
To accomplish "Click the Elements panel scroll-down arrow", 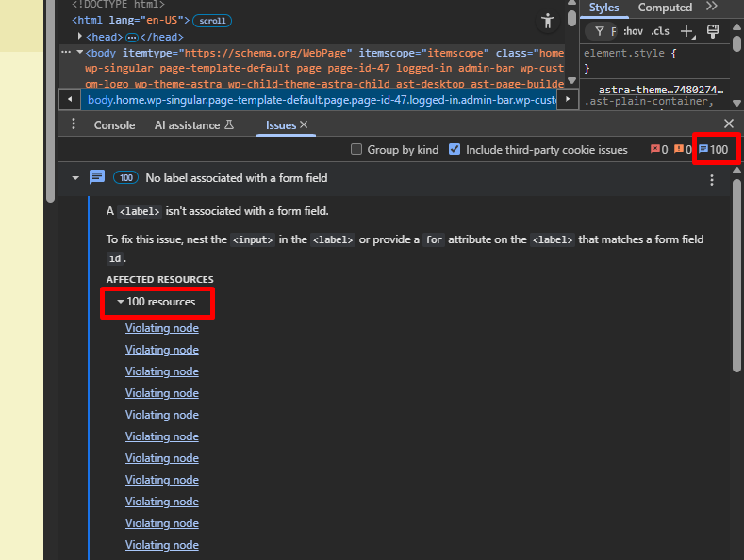I will pos(571,80).
